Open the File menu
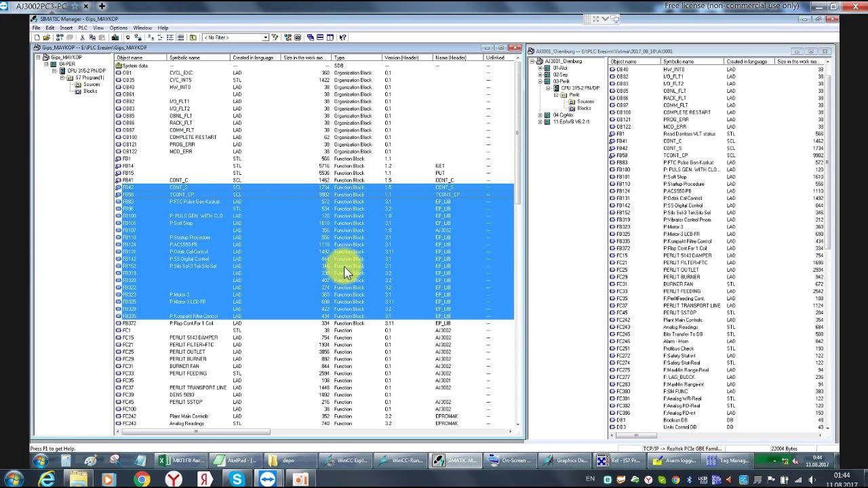Image resolution: width=868 pixels, height=488 pixels. 36,28
